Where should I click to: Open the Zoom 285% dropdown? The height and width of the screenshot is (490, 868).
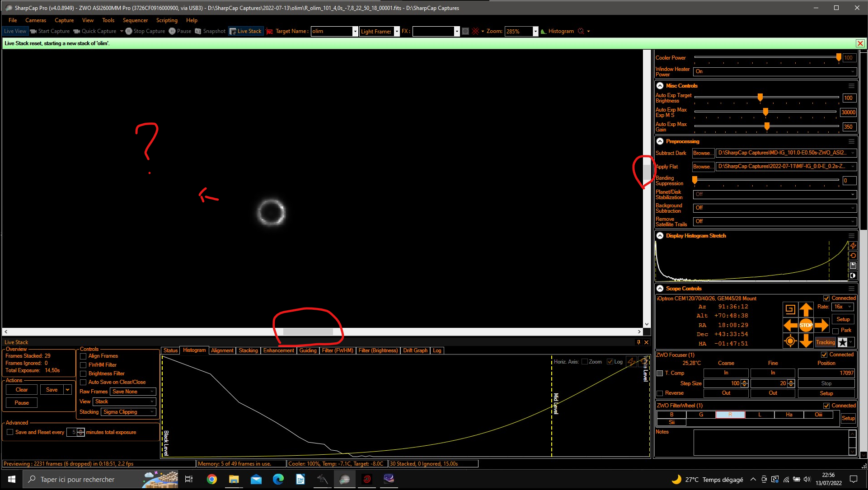535,31
